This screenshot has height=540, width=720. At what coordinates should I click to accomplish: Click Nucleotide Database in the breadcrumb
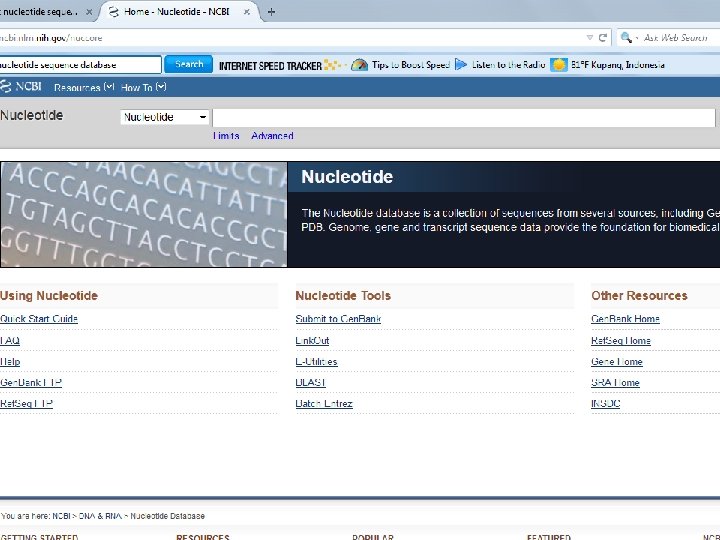pos(168,516)
